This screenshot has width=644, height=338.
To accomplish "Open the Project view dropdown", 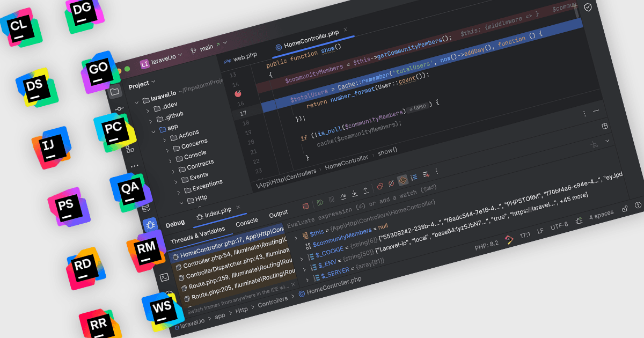I will (142, 84).
